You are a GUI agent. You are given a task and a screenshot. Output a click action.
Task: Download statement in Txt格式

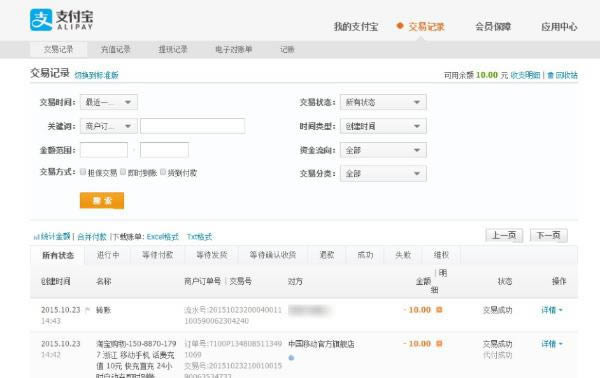click(199, 236)
